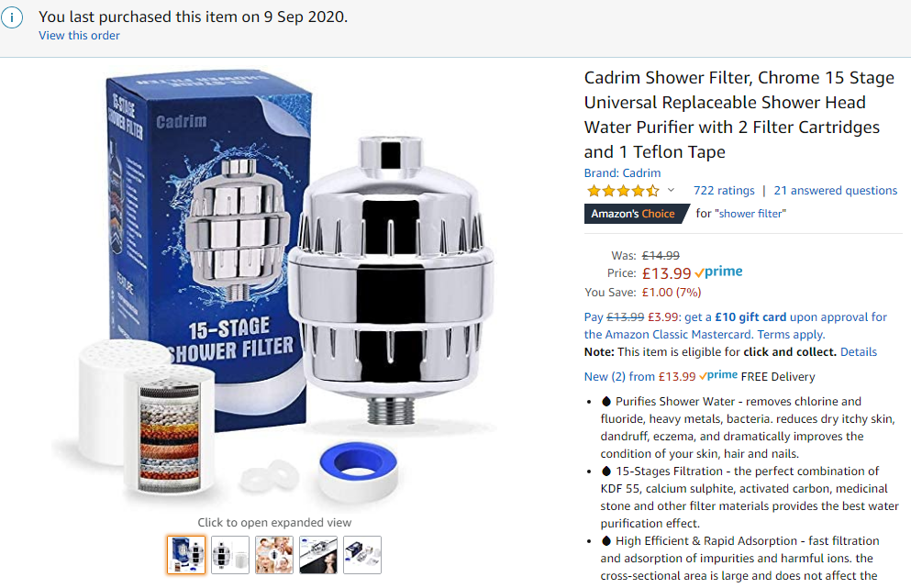Open the View this order link

pyautogui.click(x=79, y=36)
